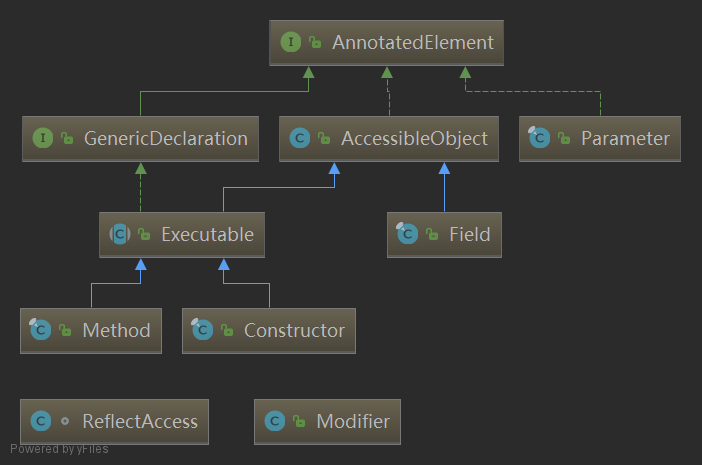Click the class icon on Field
The image size is (702, 465).
tap(407, 235)
